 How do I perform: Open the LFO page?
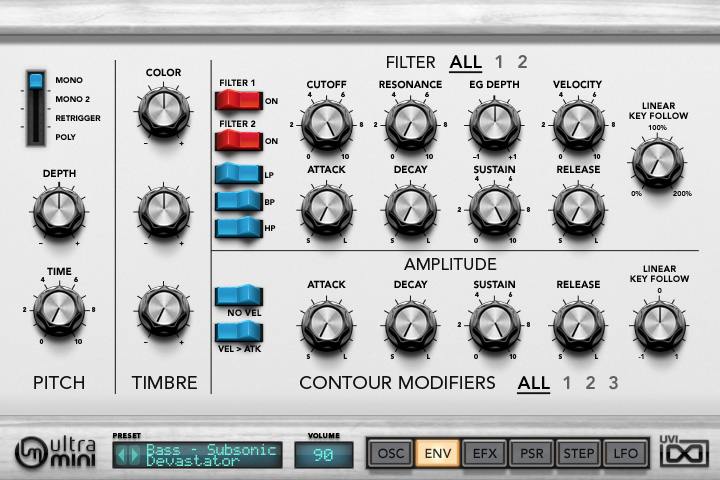(x=625, y=454)
